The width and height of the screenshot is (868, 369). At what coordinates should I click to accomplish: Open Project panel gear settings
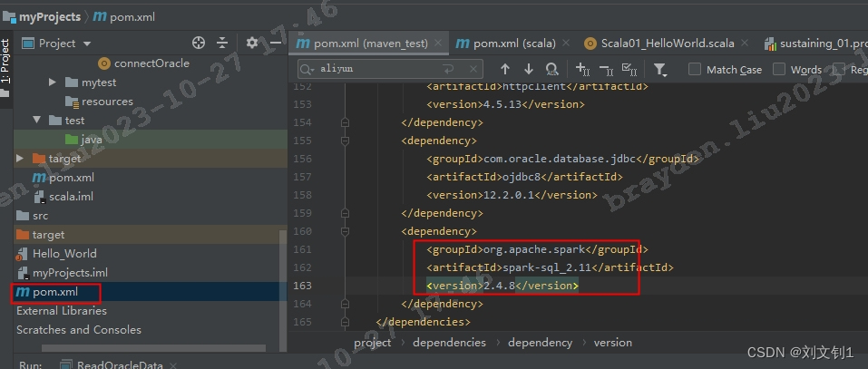pyautogui.click(x=252, y=44)
